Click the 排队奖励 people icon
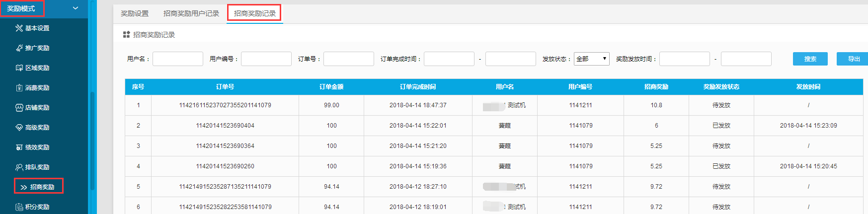The image size is (868, 214). pyautogui.click(x=19, y=167)
